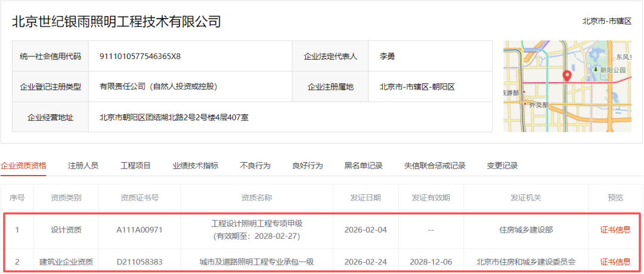Click the 序号 column header
Image resolution: width=644 pixels, height=274 pixels.
(x=17, y=198)
